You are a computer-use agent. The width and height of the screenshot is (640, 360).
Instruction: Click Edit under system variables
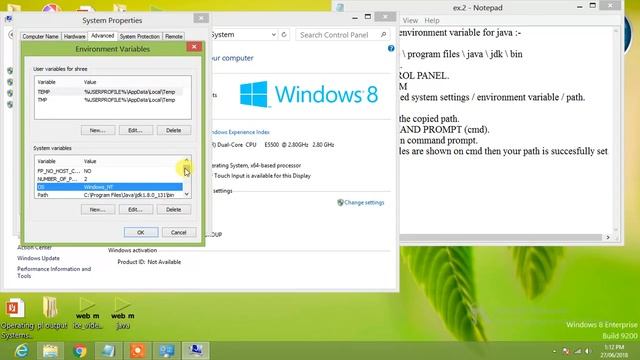[136, 209]
